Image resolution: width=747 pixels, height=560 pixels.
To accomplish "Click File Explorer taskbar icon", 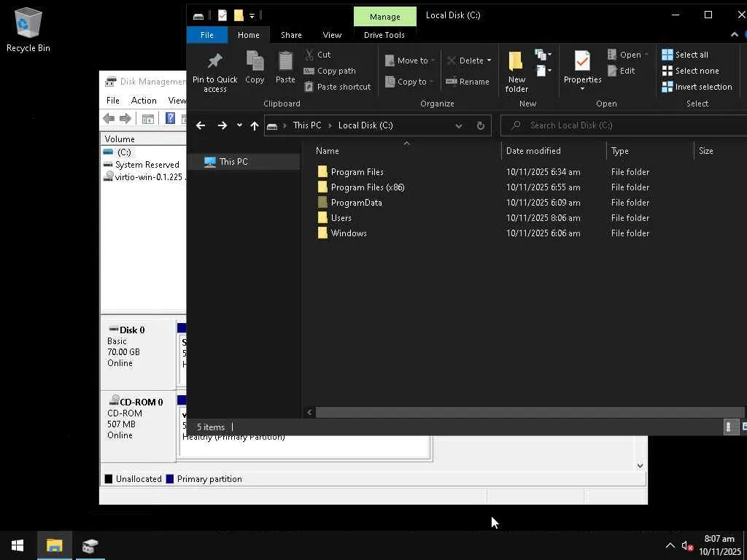I will [54, 545].
